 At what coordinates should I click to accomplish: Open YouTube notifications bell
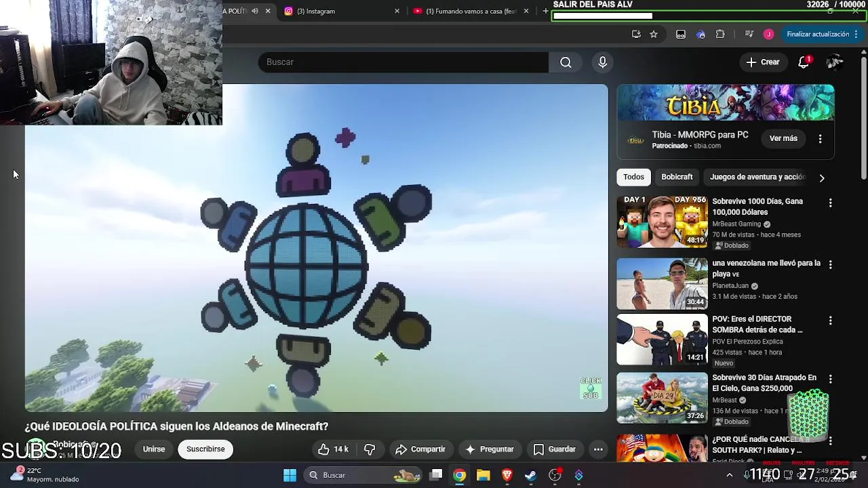[x=804, y=62]
